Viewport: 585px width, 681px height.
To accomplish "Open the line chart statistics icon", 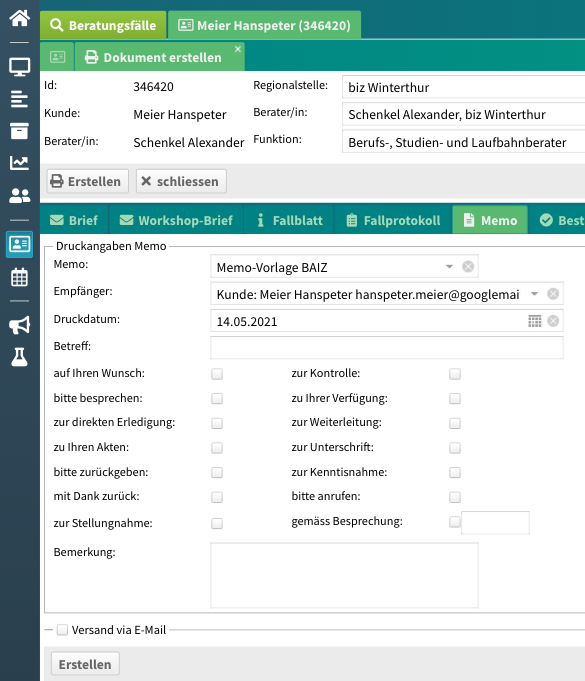I will tap(20, 163).
